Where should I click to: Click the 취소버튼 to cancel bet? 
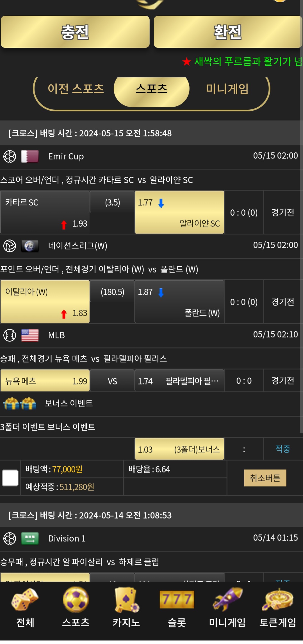coord(265,478)
